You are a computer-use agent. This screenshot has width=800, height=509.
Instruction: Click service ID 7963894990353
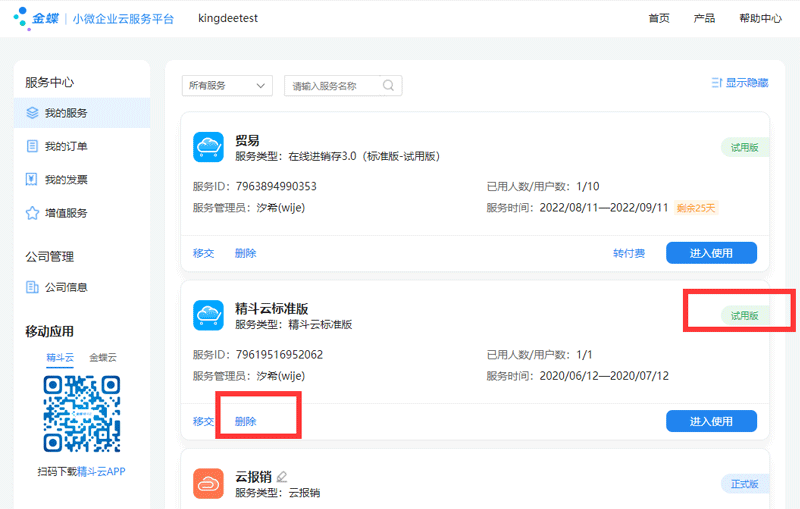point(276,186)
